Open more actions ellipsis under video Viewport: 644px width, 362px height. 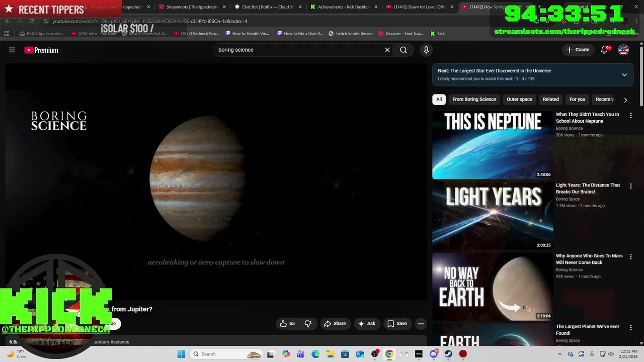(x=421, y=324)
